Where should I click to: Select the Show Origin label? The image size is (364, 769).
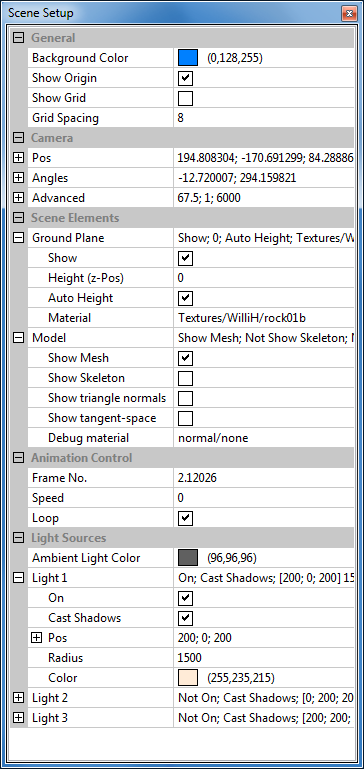coord(64,78)
